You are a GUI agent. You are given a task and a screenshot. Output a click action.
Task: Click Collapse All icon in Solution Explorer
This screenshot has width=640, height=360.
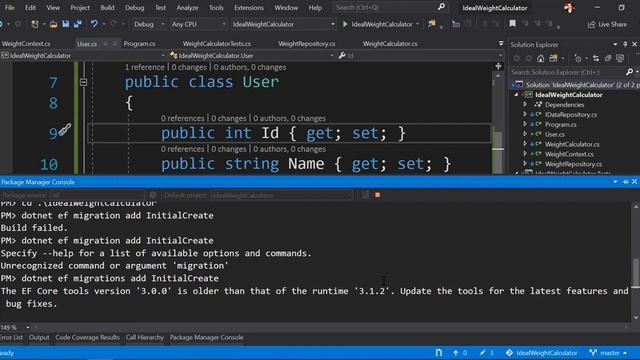pos(608,58)
